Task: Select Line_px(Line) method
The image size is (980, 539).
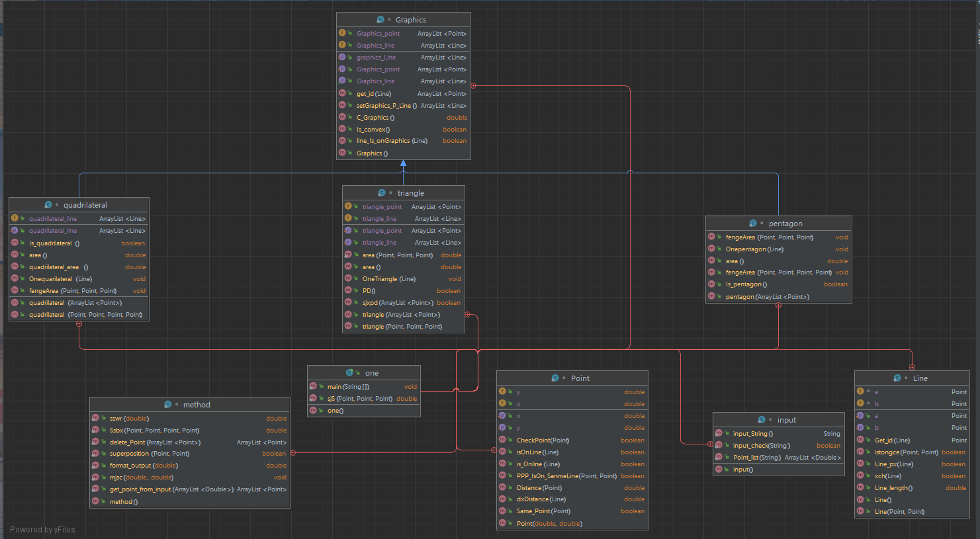Action: pos(894,464)
